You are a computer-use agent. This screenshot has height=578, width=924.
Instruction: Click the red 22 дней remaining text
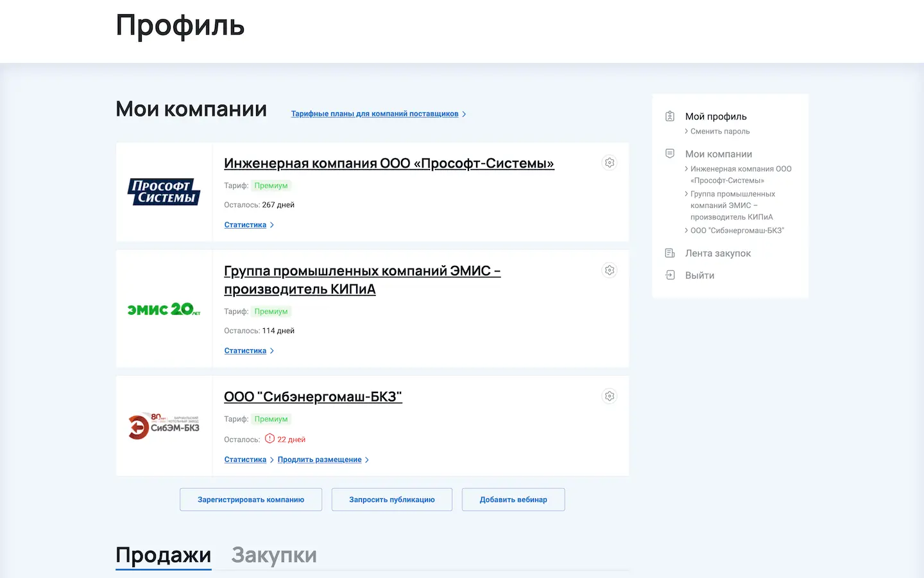[x=291, y=440]
